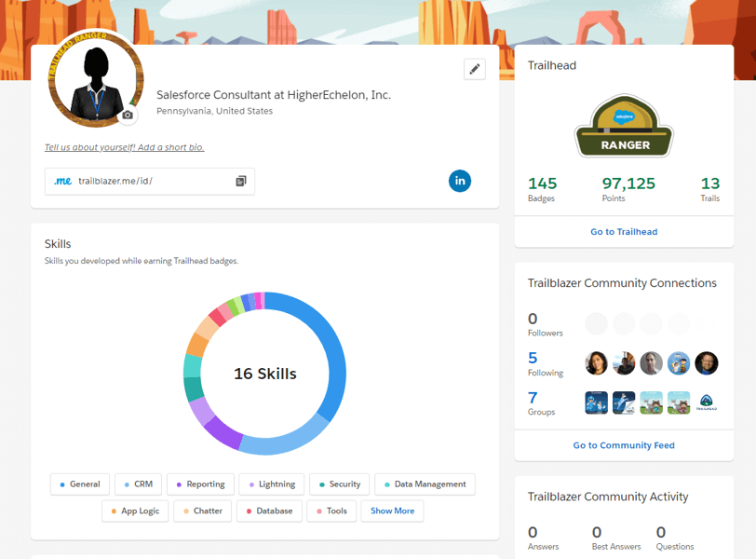This screenshot has width=756, height=559.
Task: Click the 0 Followers count
Action: point(533,319)
